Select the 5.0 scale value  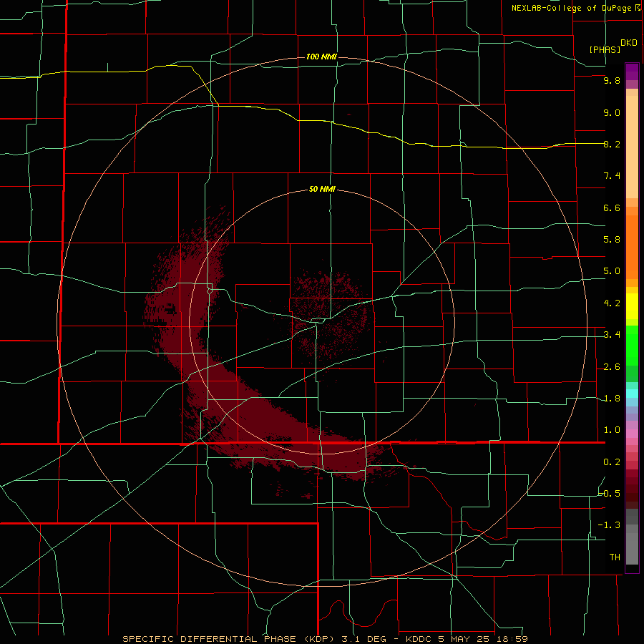click(612, 271)
